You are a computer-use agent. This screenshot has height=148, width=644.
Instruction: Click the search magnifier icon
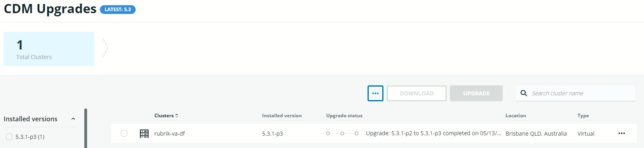click(x=524, y=93)
